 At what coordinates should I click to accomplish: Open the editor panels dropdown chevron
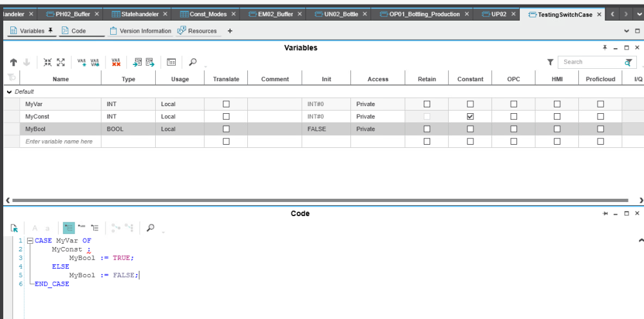(x=627, y=31)
